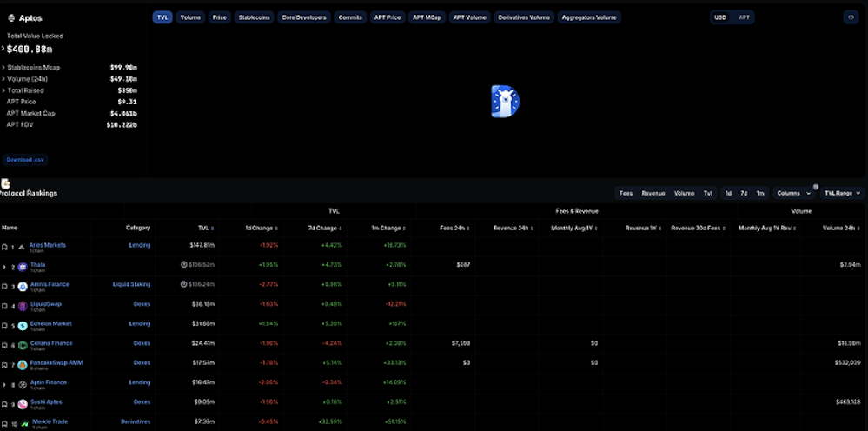Sort by Volume 24h column
868x431 pixels.
tap(841, 228)
